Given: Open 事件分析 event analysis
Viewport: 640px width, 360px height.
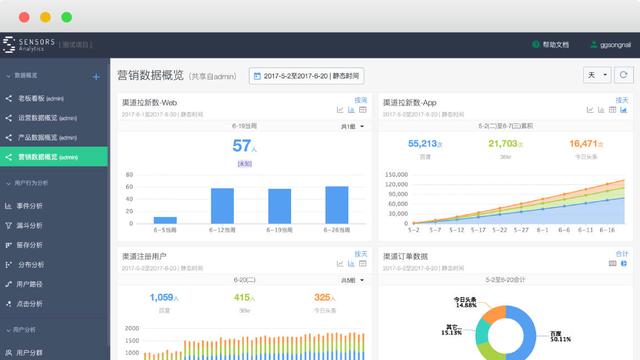Looking at the screenshot, I should point(29,206).
